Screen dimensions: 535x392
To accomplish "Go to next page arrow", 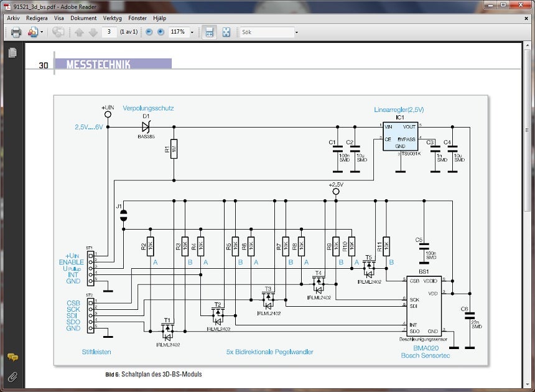I will click(93, 32).
